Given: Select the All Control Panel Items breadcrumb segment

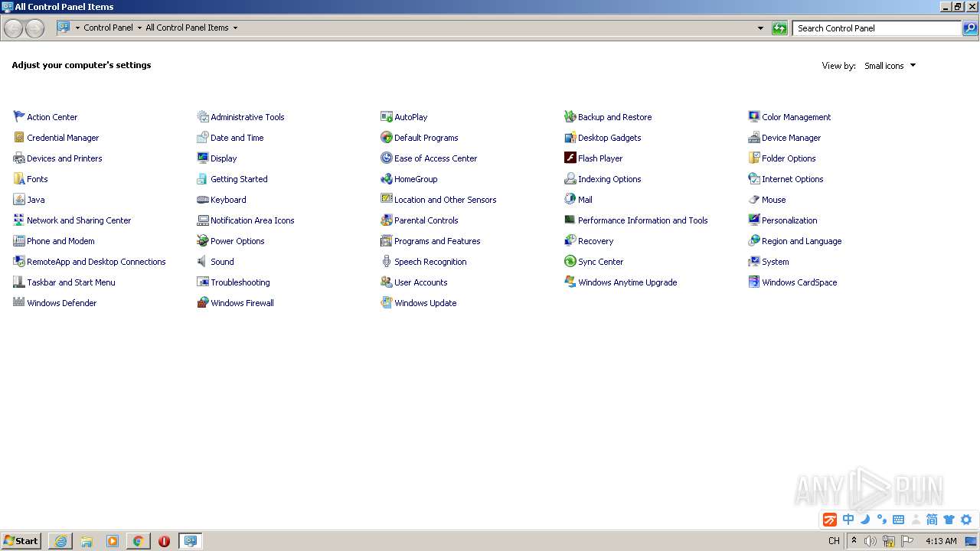Looking at the screenshot, I should click(187, 28).
